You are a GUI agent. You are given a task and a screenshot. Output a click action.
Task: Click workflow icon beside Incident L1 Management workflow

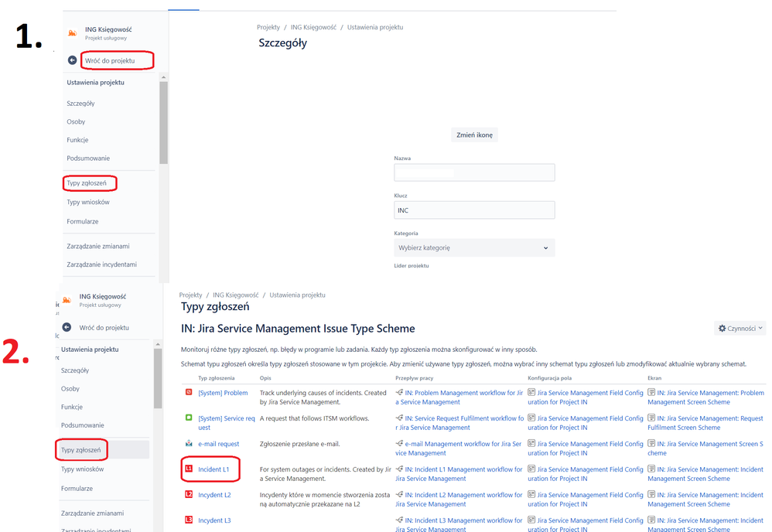(x=399, y=469)
